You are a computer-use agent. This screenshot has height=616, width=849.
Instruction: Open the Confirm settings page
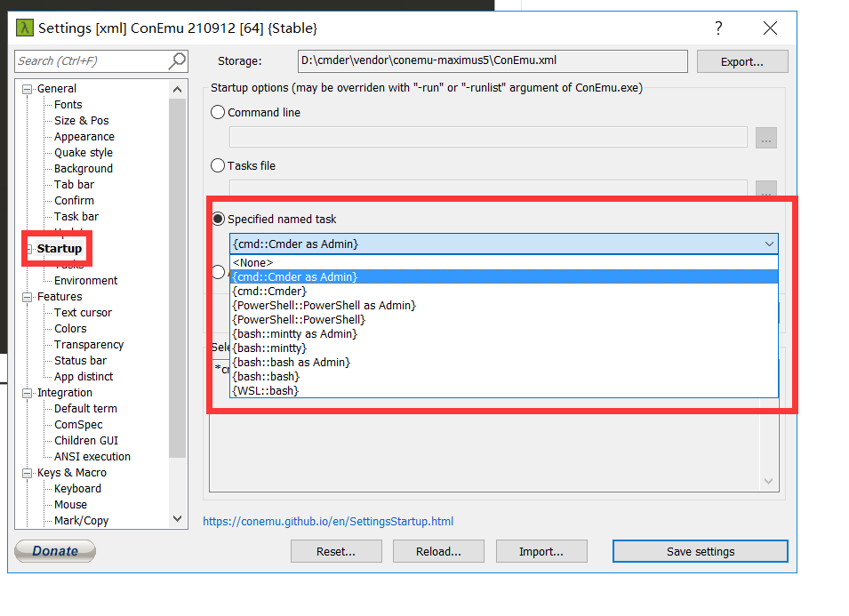(x=74, y=200)
